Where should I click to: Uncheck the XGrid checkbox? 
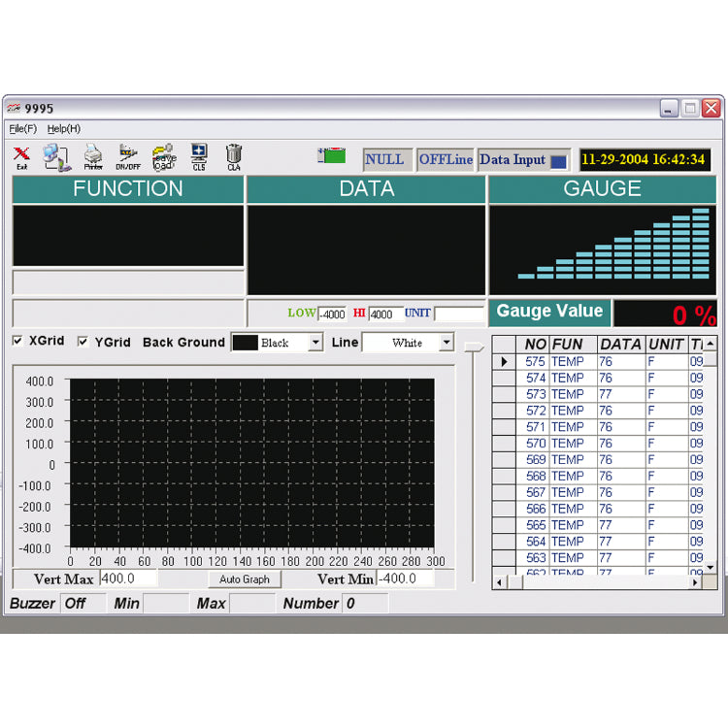[x=17, y=342]
